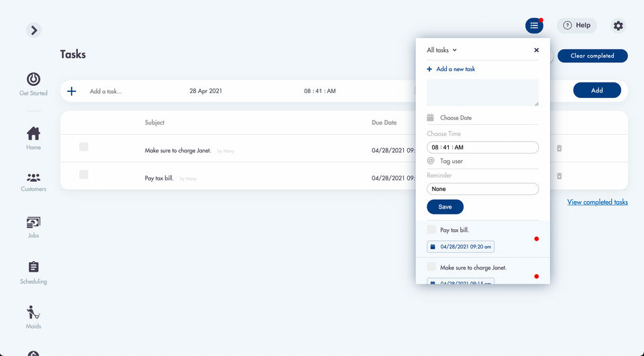Open the Scheduling section
Image resolution: width=644 pixels, height=356 pixels.
coord(34,273)
